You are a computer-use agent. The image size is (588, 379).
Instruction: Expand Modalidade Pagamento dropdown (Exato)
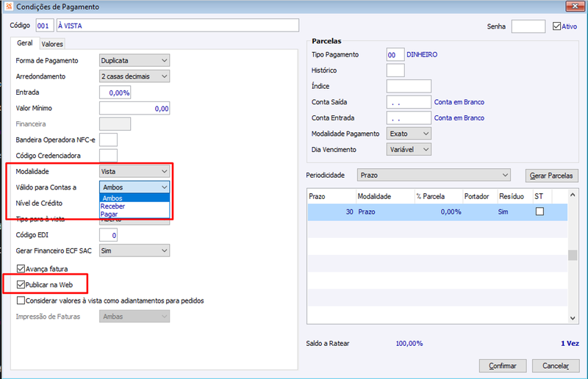pos(409,134)
